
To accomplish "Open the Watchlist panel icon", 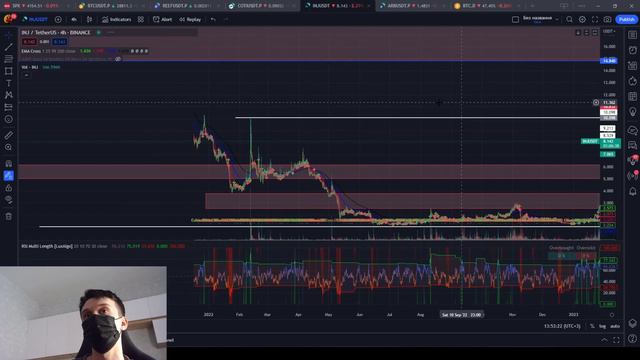I will pyautogui.click(x=632, y=35).
